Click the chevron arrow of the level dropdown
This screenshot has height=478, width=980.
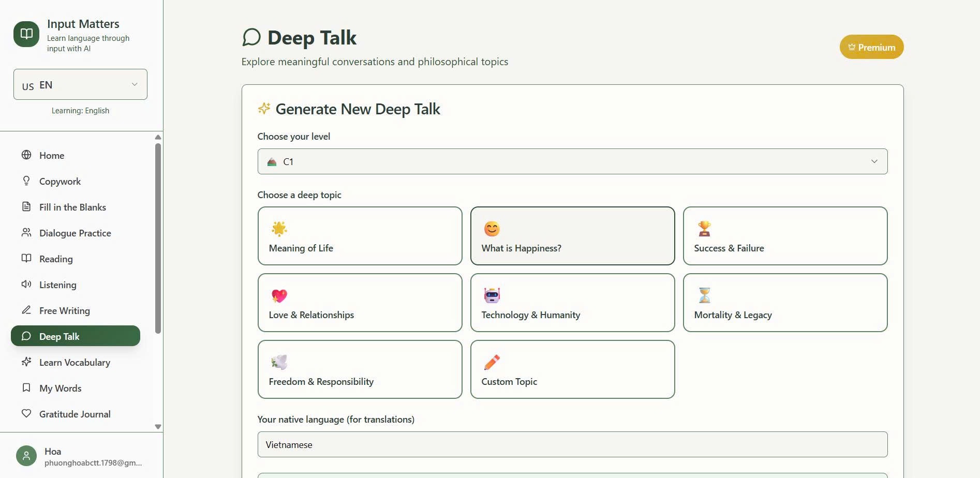click(874, 161)
